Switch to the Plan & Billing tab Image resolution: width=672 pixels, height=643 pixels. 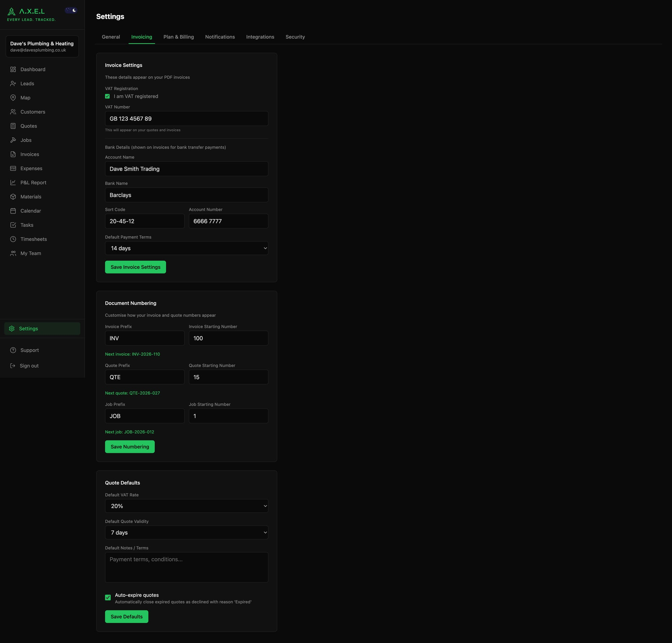pyautogui.click(x=178, y=37)
